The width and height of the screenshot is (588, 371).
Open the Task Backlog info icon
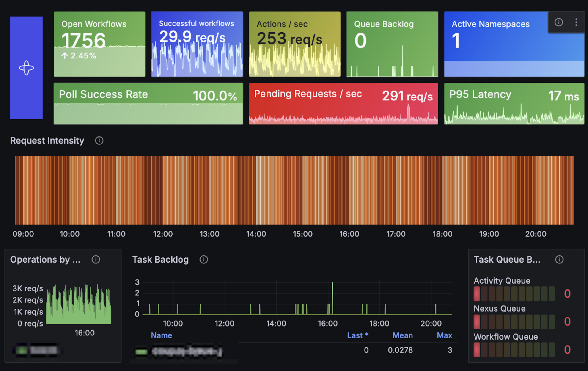tap(204, 260)
